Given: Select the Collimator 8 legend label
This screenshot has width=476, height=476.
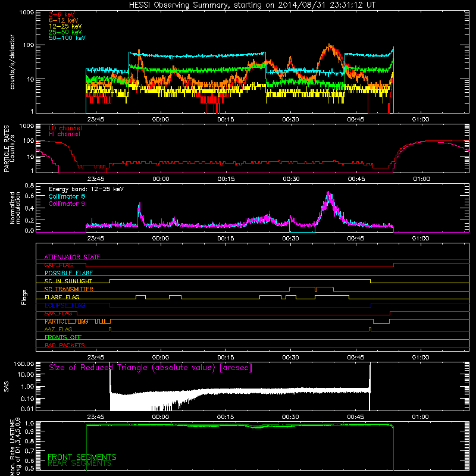Looking at the screenshot, I should click(x=67, y=196).
